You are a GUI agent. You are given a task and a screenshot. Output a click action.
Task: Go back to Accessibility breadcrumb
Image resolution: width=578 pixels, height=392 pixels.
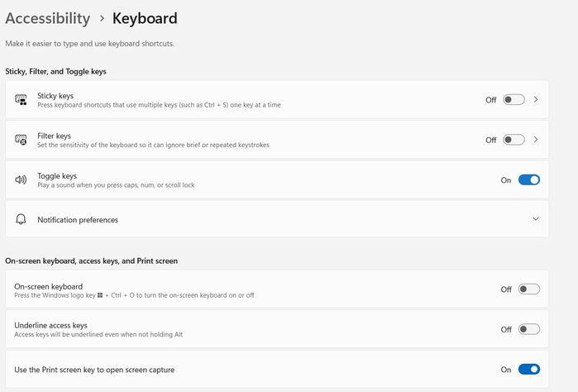click(x=47, y=18)
